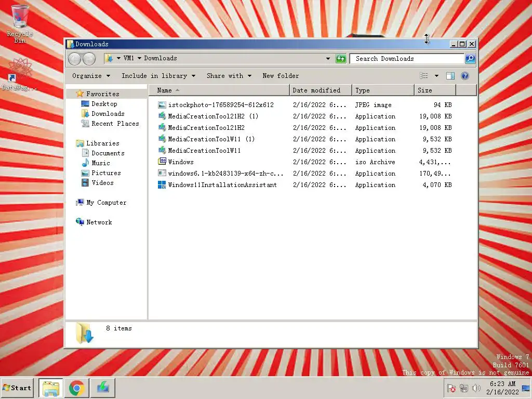Show the preview pane
Viewport: 532px width, 399px height.
click(x=450, y=76)
